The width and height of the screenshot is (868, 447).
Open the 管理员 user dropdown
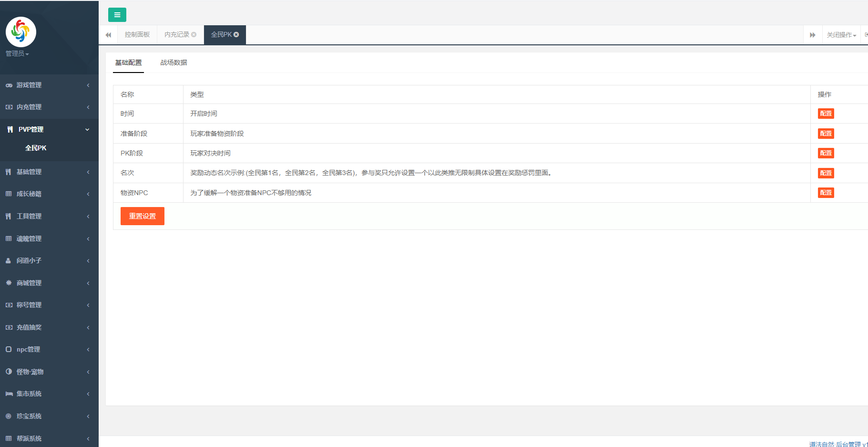pyautogui.click(x=17, y=54)
